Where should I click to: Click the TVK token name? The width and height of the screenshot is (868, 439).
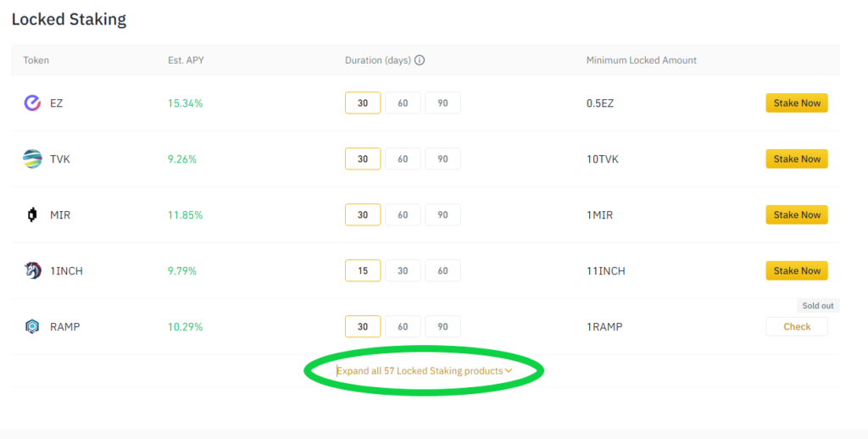point(60,158)
